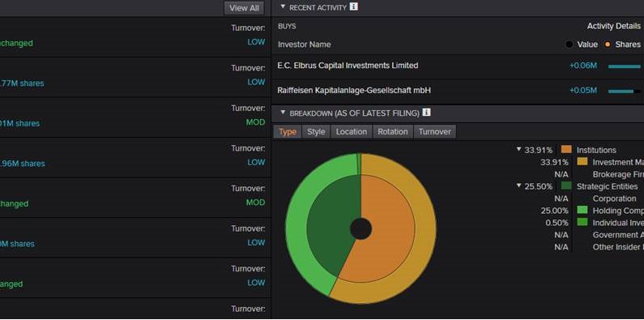Select the Value radio button
This screenshot has width=644, height=320.
pyautogui.click(x=569, y=45)
